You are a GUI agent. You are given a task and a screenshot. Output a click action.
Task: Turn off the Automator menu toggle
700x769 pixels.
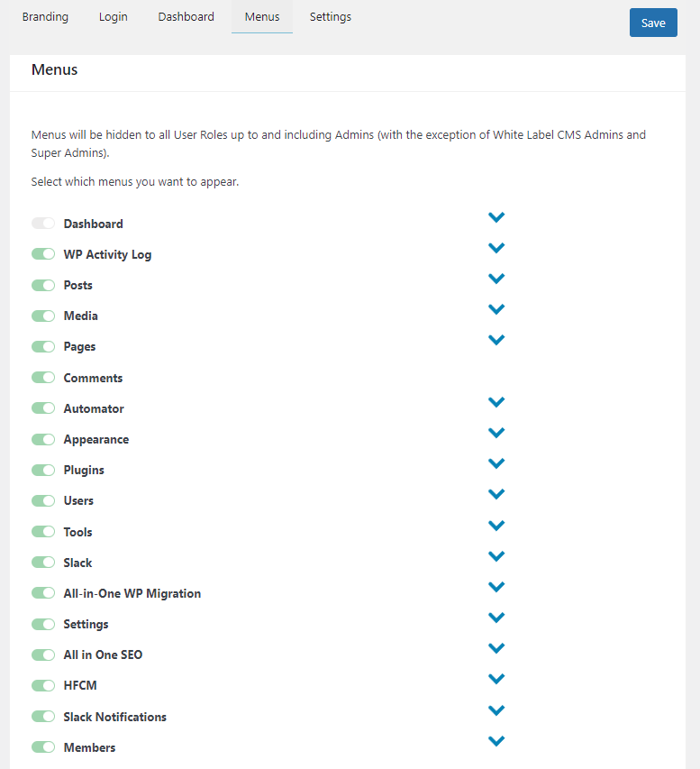coord(43,408)
